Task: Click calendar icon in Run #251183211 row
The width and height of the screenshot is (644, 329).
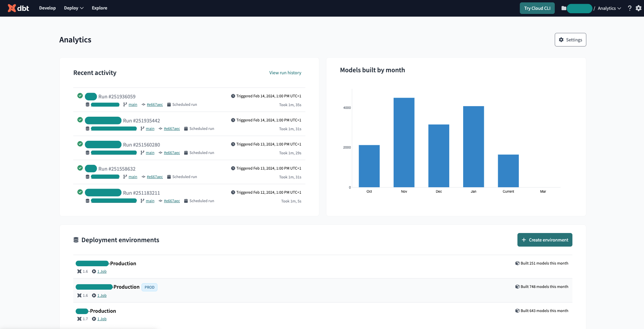Action: (186, 201)
